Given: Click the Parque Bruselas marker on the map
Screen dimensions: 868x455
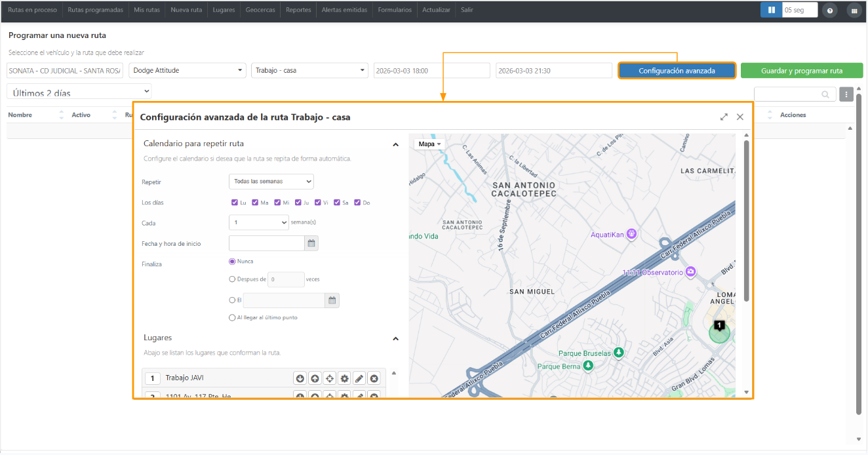Looking at the screenshot, I should (618, 353).
